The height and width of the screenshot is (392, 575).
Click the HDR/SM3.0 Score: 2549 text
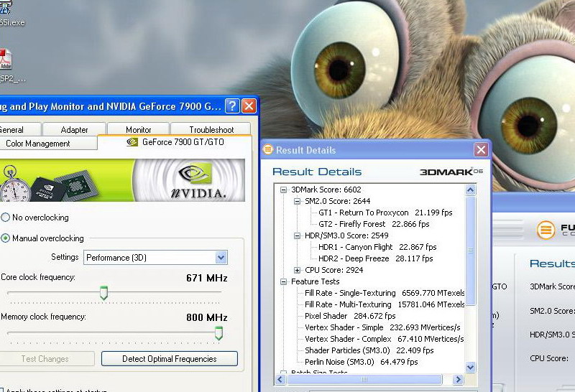346,235
